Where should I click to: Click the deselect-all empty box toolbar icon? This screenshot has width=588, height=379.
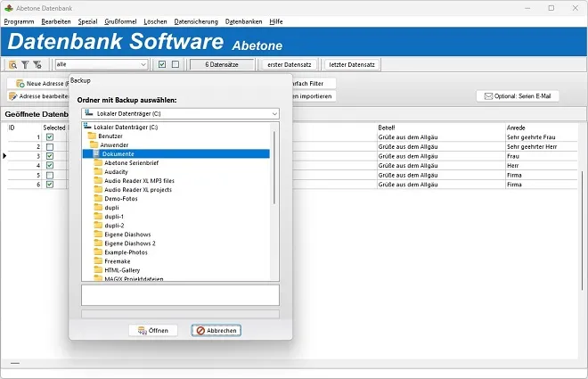coord(176,64)
